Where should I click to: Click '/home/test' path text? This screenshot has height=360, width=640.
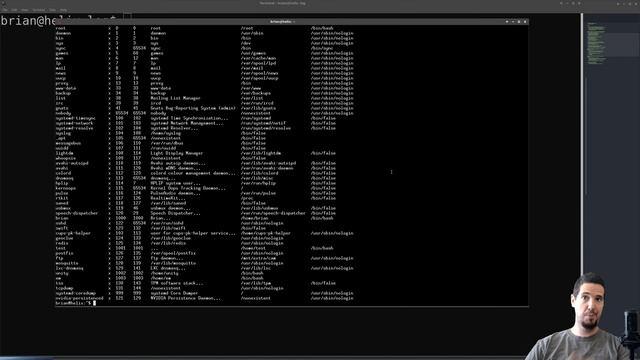[253, 248]
